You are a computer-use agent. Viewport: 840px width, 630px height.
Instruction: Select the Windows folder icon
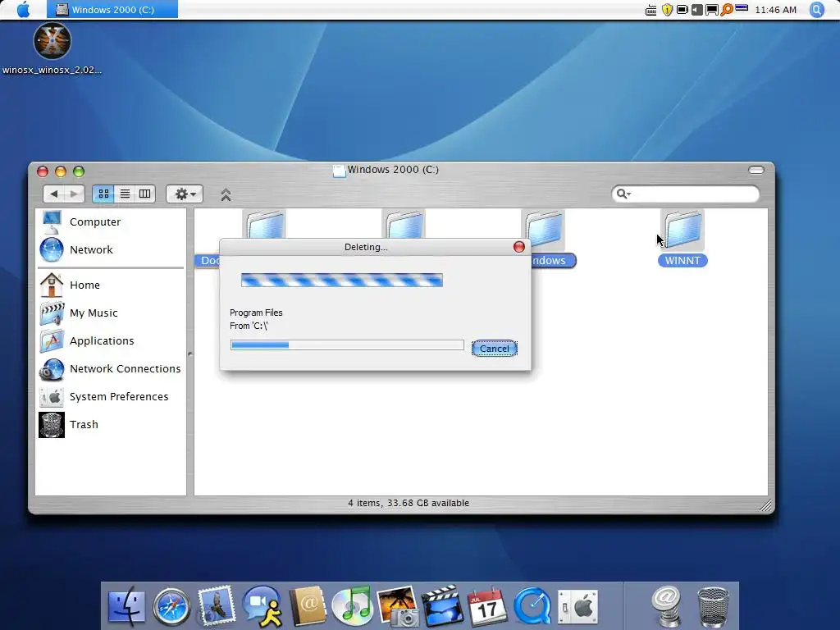point(543,231)
